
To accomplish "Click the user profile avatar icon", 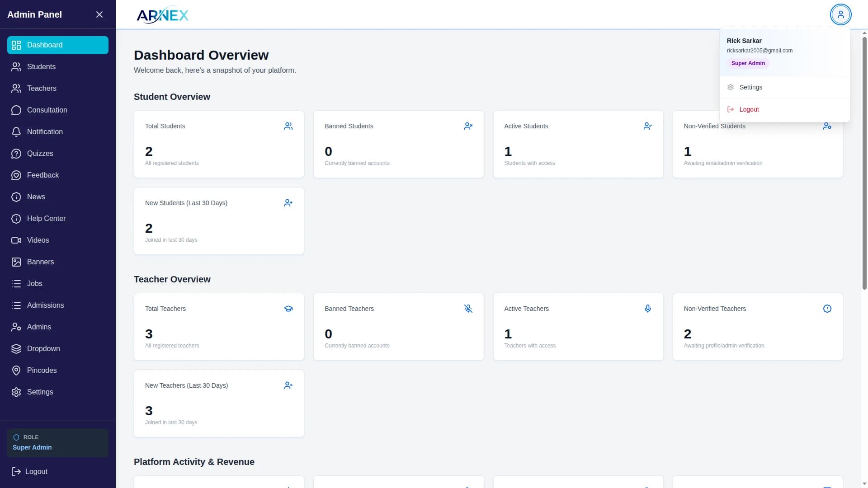I will click(840, 14).
